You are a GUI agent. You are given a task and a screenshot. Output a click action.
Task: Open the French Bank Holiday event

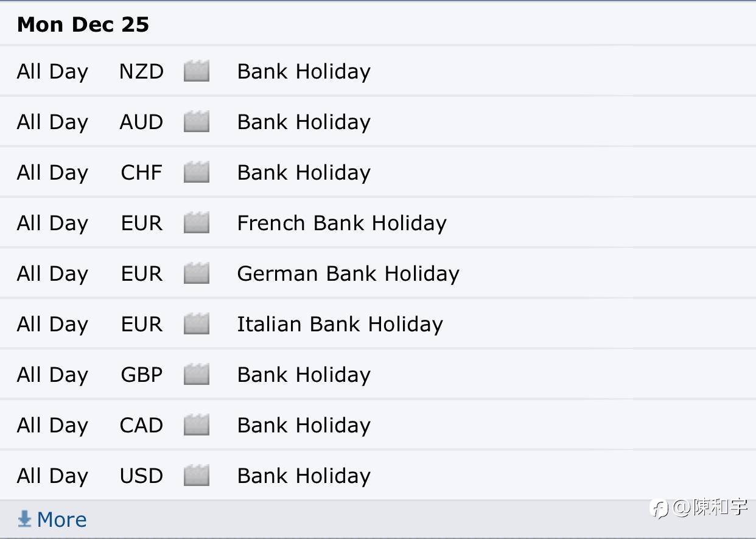(x=341, y=223)
